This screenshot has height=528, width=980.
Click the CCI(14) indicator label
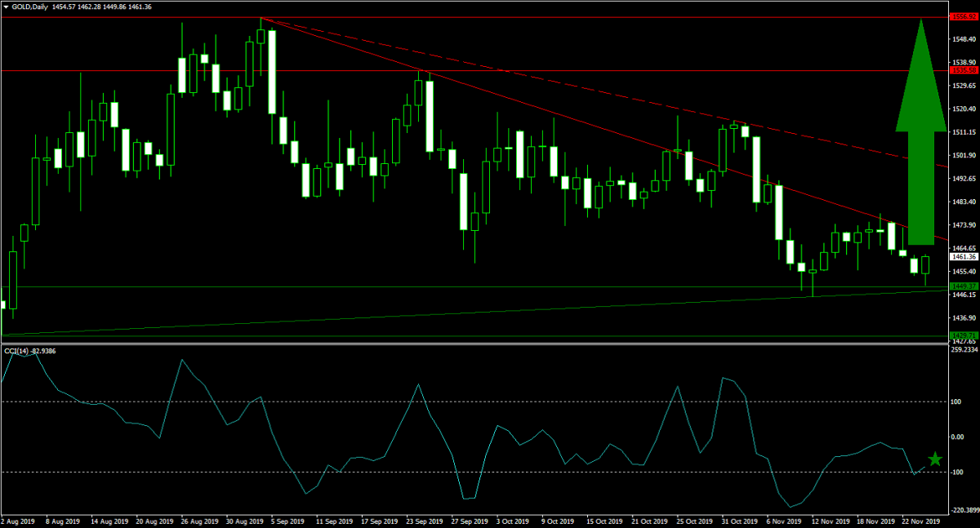click(x=18, y=351)
